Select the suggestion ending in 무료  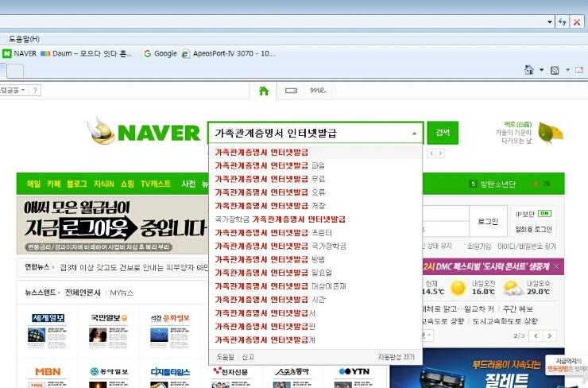pyautogui.click(x=315, y=179)
